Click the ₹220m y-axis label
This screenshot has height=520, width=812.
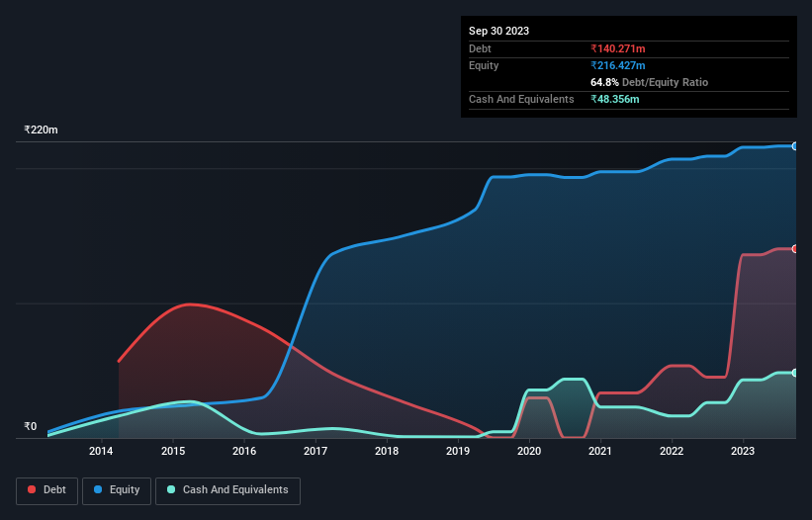pyautogui.click(x=41, y=130)
